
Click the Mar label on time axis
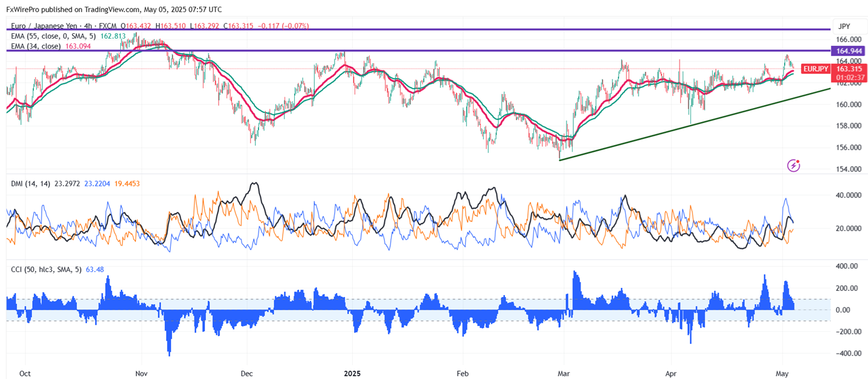click(x=564, y=373)
